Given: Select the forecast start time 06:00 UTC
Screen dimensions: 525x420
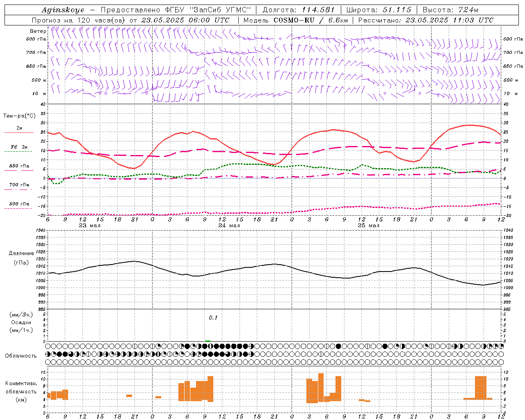Looking at the screenshot, I should pyautogui.click(x=209, y=20).
